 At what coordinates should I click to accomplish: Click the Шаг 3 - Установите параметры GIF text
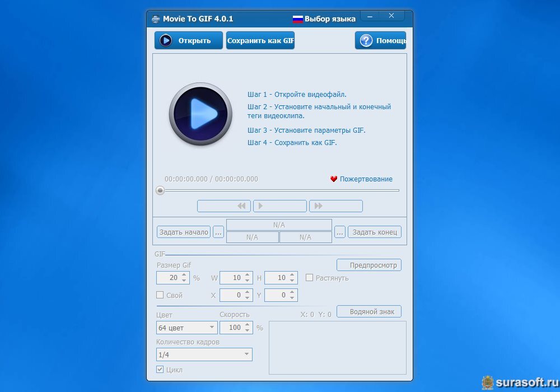click(x=306, y=130)
